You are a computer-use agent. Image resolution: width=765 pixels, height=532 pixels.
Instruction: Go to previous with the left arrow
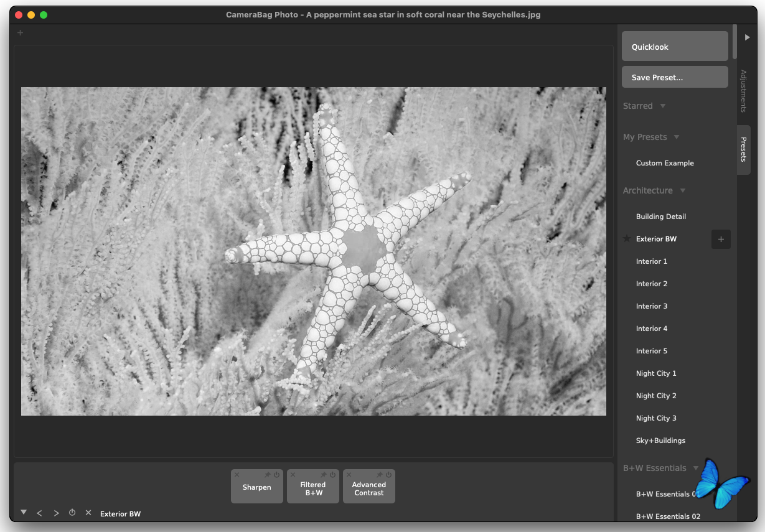pos(39,513)
